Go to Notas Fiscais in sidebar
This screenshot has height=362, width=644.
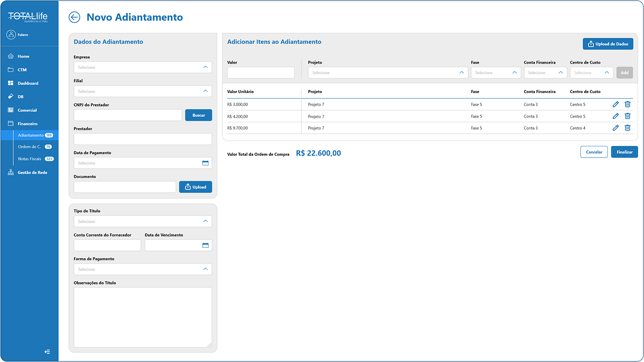click(30, 159)
